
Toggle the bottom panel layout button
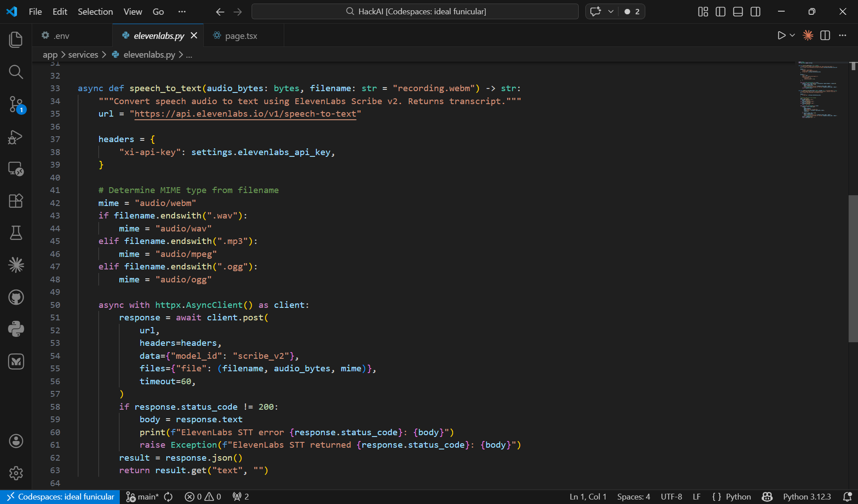pyautogui.click(x=738, y=12)
